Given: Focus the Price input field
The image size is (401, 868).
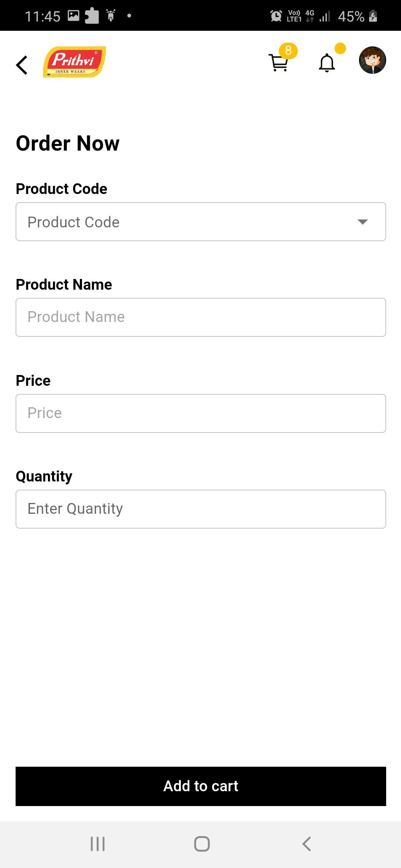Looking at the screenshot, I should (x=201, y=413).
